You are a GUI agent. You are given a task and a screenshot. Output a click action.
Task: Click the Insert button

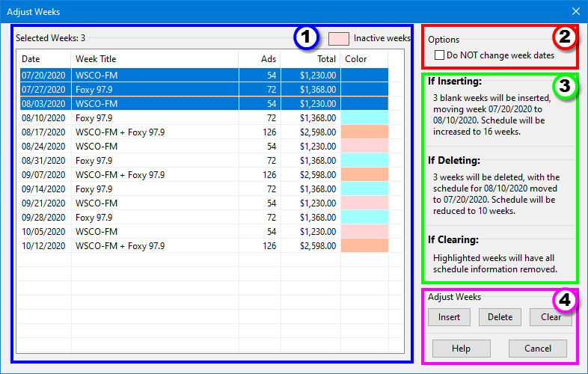(x=449, y=317)
